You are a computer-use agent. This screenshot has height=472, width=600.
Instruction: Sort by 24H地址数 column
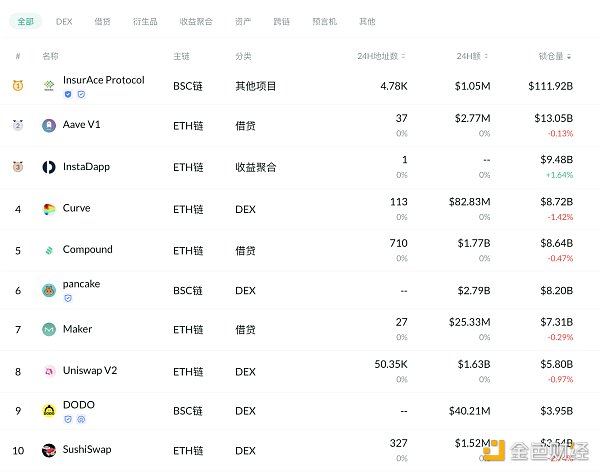coord(381,56)
